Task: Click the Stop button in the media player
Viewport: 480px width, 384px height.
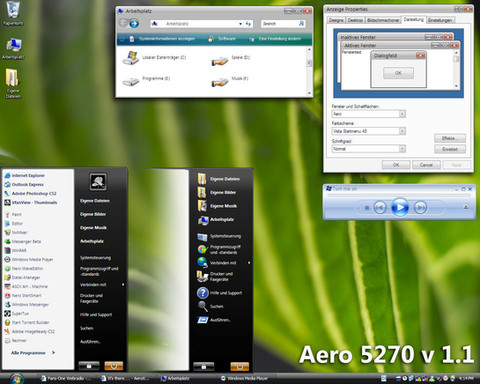Action: pyautogui.click(x=367, y=208)
